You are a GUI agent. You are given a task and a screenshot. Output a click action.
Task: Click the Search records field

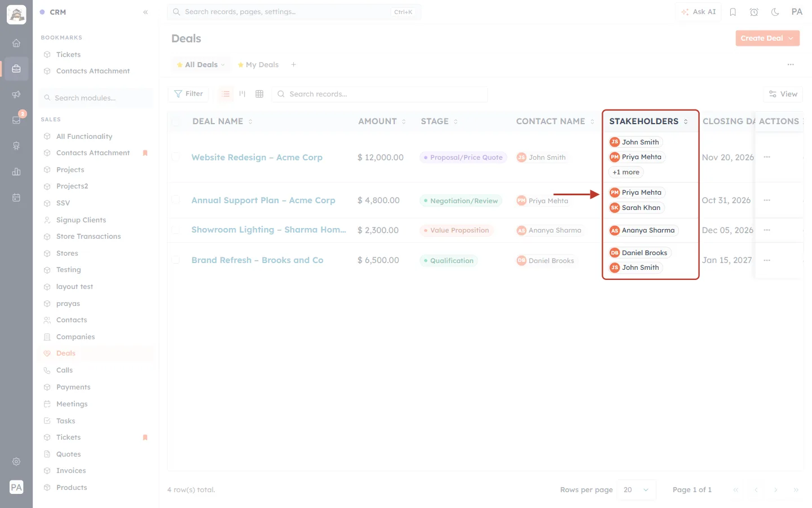click(380, 94)
